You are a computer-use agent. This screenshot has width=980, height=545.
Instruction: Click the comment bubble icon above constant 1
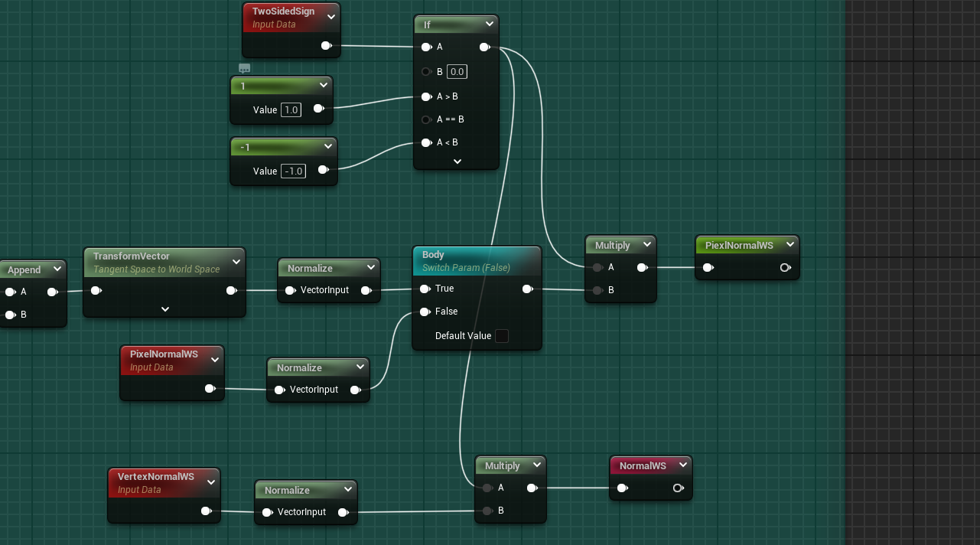[245, 68]
